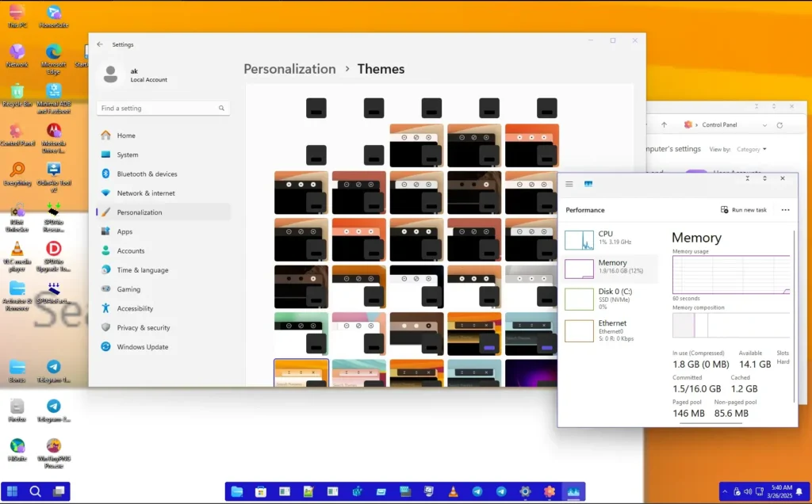Expand the Control Panel address bar dropdown
Image resolution: width=812 pixels, height=504 pixels.
coord(764,125)
